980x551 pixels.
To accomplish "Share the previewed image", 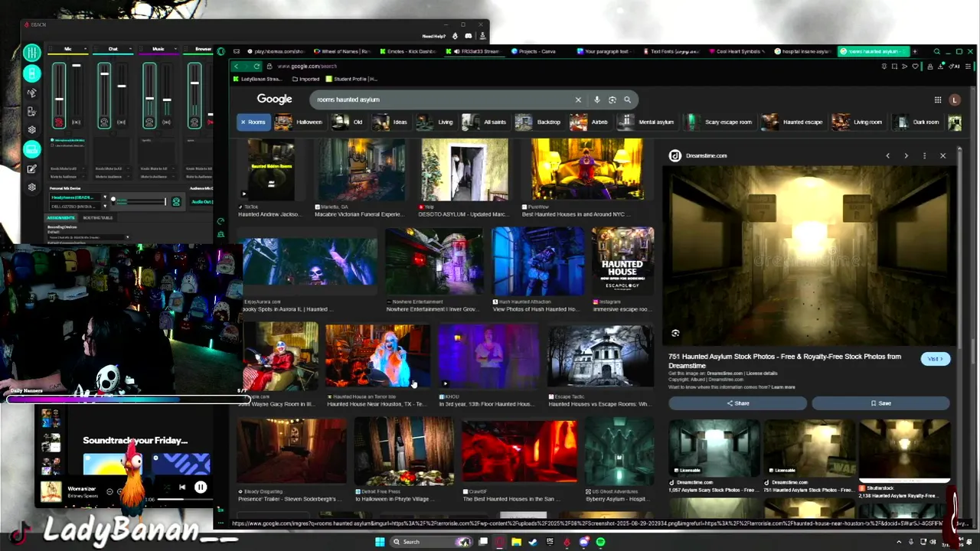I will point(737,403).
